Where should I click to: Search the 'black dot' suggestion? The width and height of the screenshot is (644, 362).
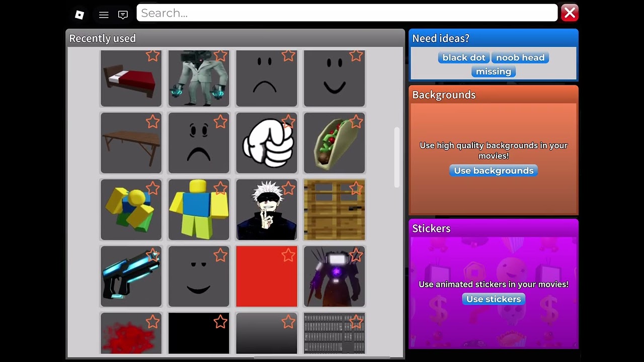464,57
